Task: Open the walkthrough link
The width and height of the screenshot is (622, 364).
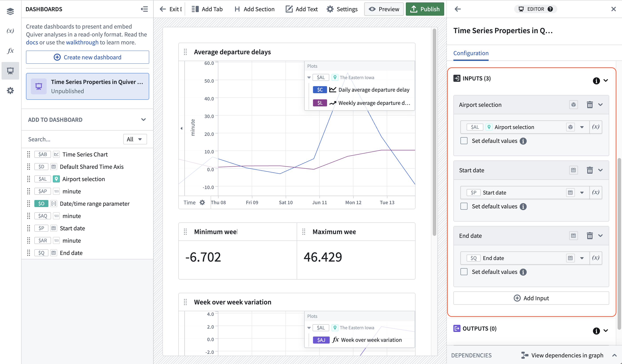Action: [x=82, y=42]
